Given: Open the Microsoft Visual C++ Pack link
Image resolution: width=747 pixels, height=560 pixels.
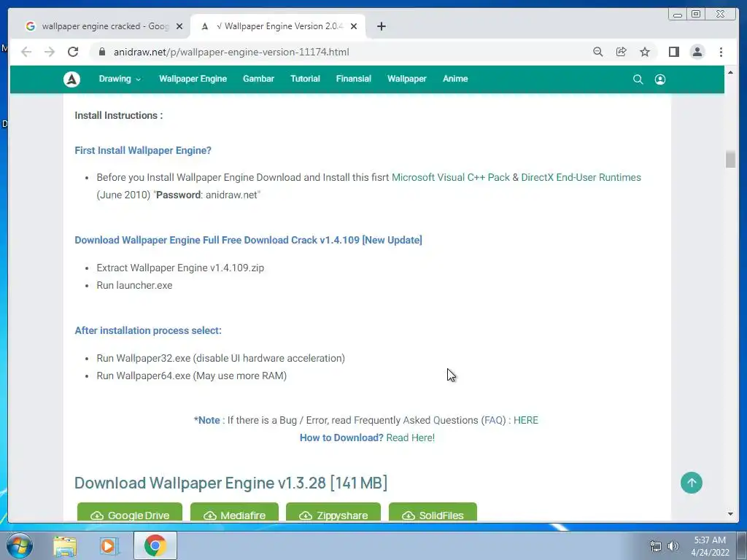Looking at the screenshot, I should 451,178.
